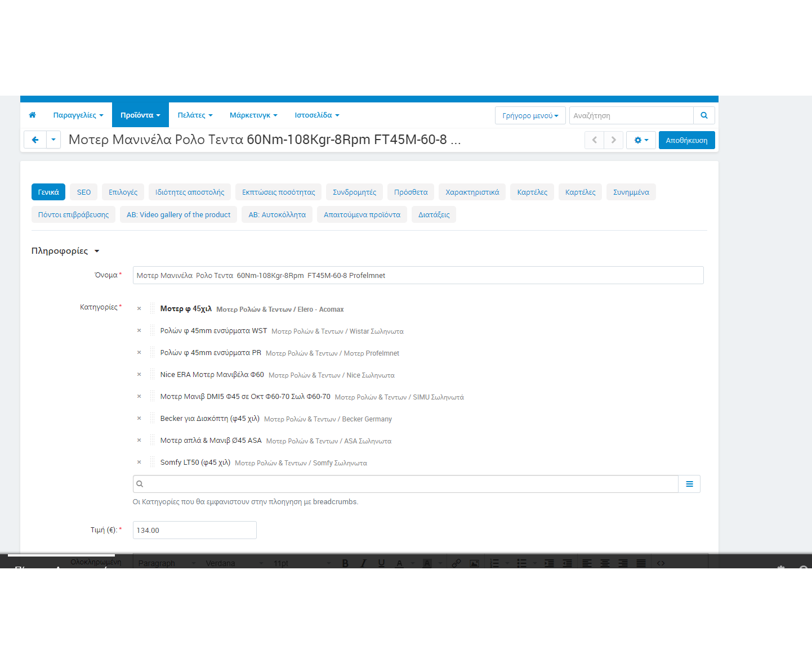Click the Αποθήκευση save button
Screen dimensions: 812x664
(687, 140)
